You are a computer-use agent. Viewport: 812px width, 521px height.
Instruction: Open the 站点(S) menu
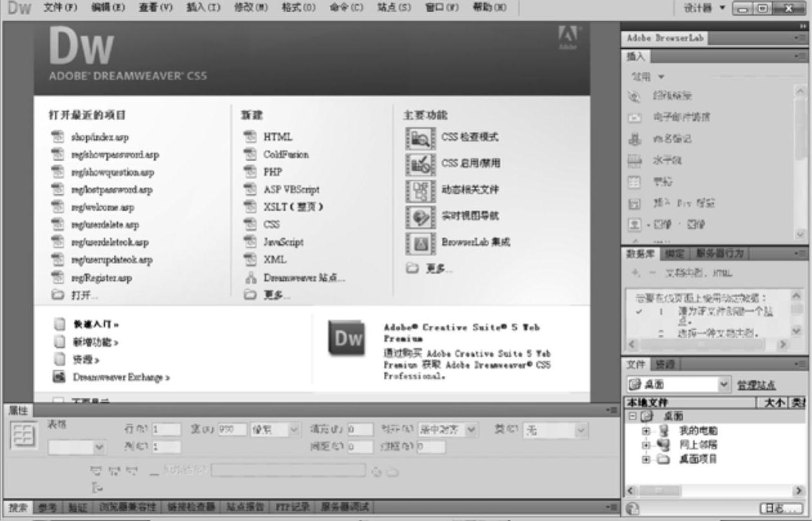coord(393,8)
